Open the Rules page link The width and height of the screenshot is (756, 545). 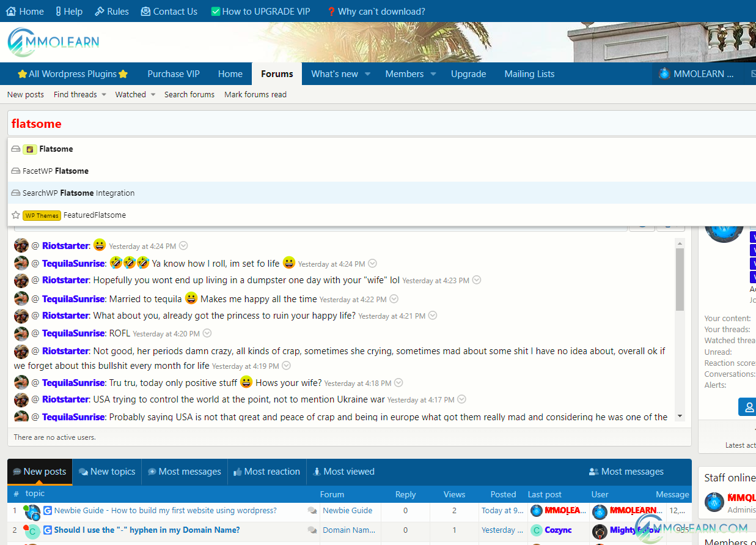tap(112, 11)
